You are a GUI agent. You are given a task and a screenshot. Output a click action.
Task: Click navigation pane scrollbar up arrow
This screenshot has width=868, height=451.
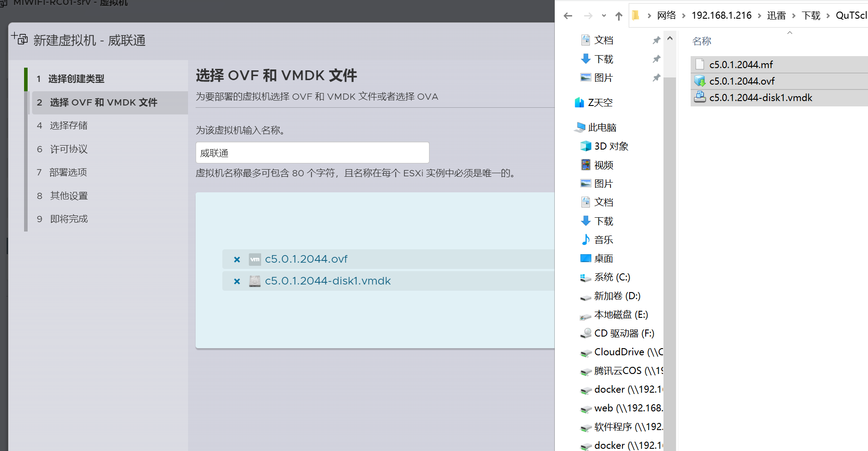pos(670,39)
